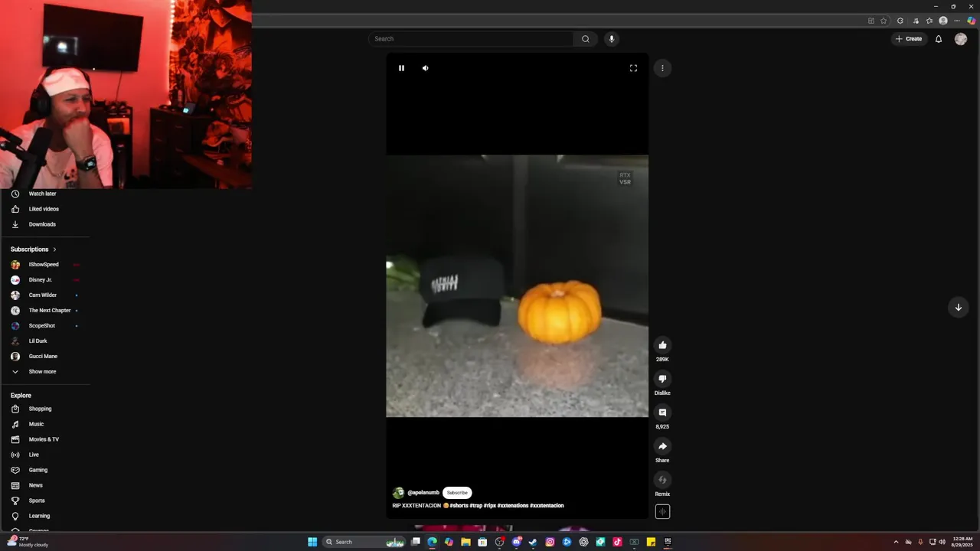Focus the YouTube Search field

pos(471,39)
